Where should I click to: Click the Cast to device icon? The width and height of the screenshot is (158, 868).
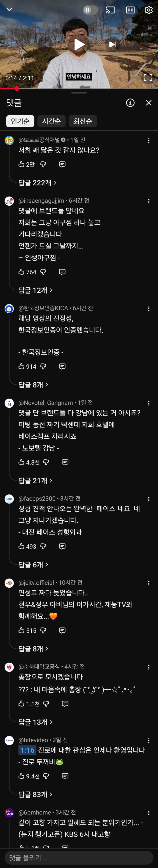pyautogui.click(x=110, y=10)
